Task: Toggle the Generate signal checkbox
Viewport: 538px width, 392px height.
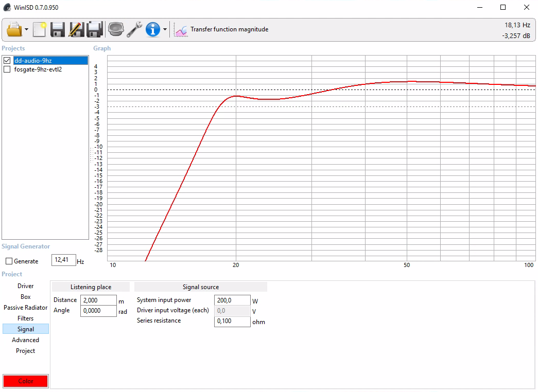Action: [x=9, y=261]
